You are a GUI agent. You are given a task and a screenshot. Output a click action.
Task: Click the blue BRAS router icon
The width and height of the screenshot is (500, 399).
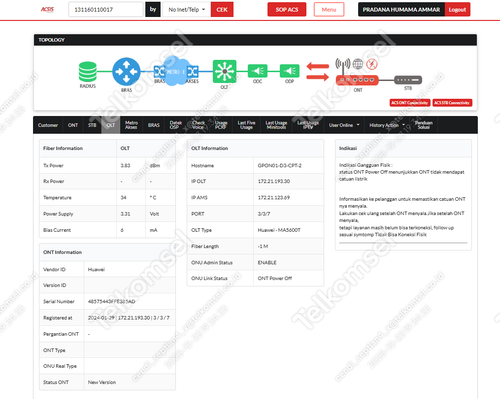tap(126, 72)
